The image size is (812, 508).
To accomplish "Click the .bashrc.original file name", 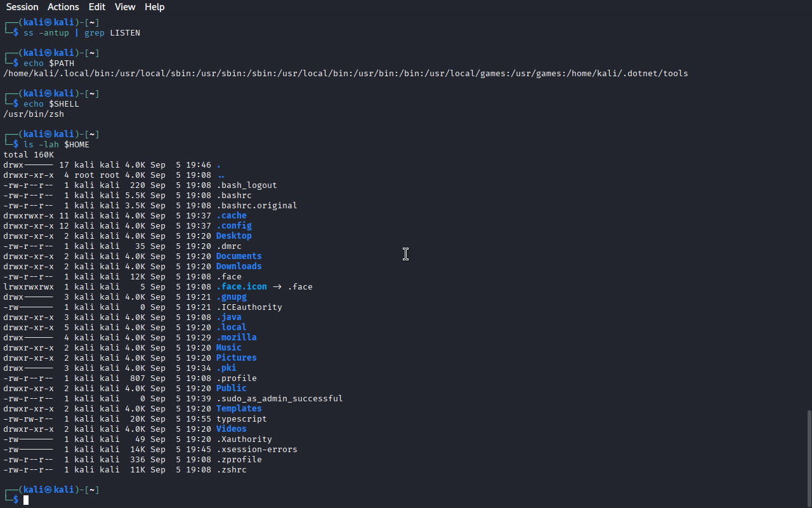I will pyautogui.click(x=257, y=205).
